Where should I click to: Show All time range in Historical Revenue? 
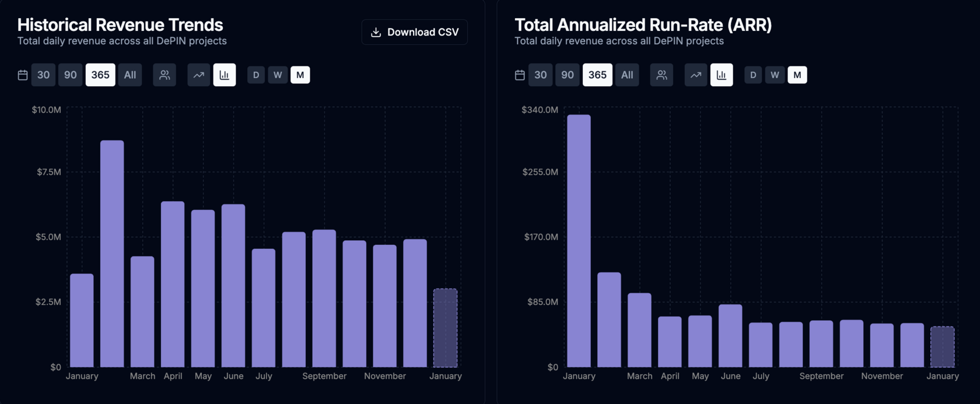(x=130, y=75)
